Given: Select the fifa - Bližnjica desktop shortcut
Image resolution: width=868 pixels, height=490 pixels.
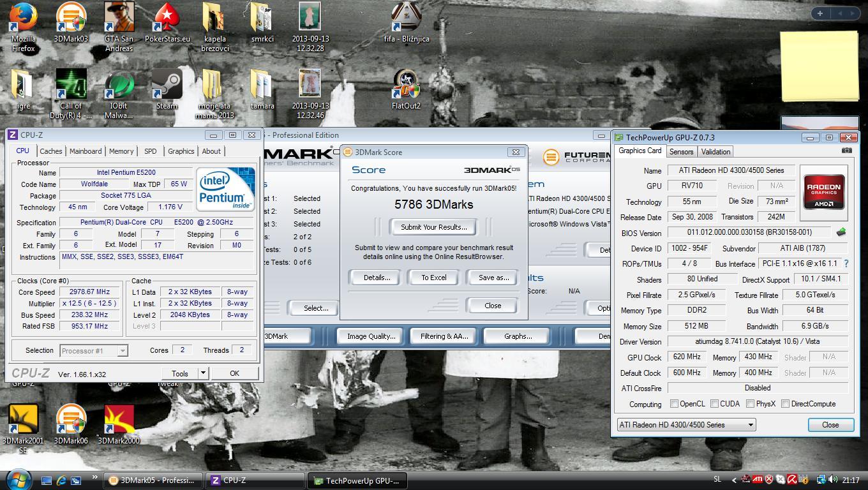Looking at the screenshot, I should click(407, 22).
